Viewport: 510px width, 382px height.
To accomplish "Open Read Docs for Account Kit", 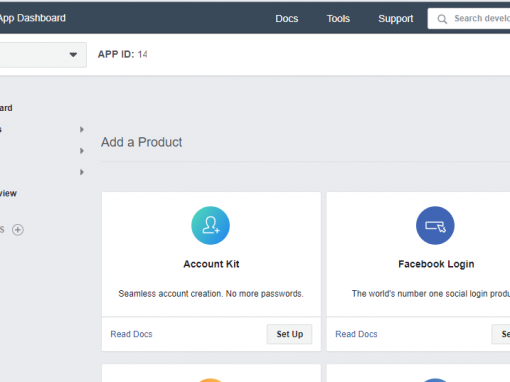I will pos(131,334).
